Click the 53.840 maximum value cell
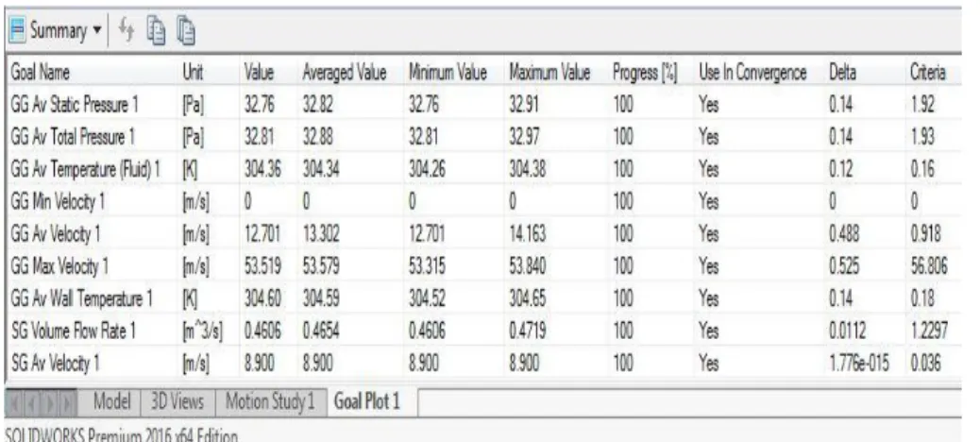 pos(530,267)
